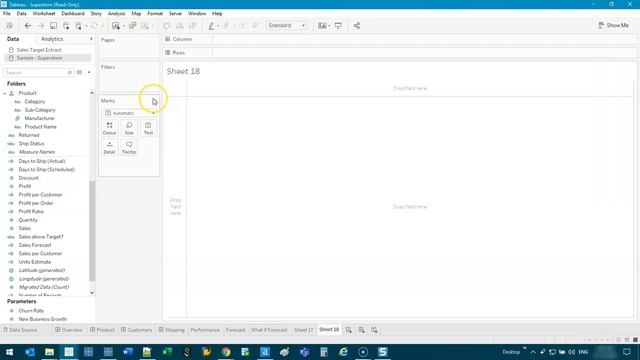
Task: Collapse the Product folder
Action: 4,93
